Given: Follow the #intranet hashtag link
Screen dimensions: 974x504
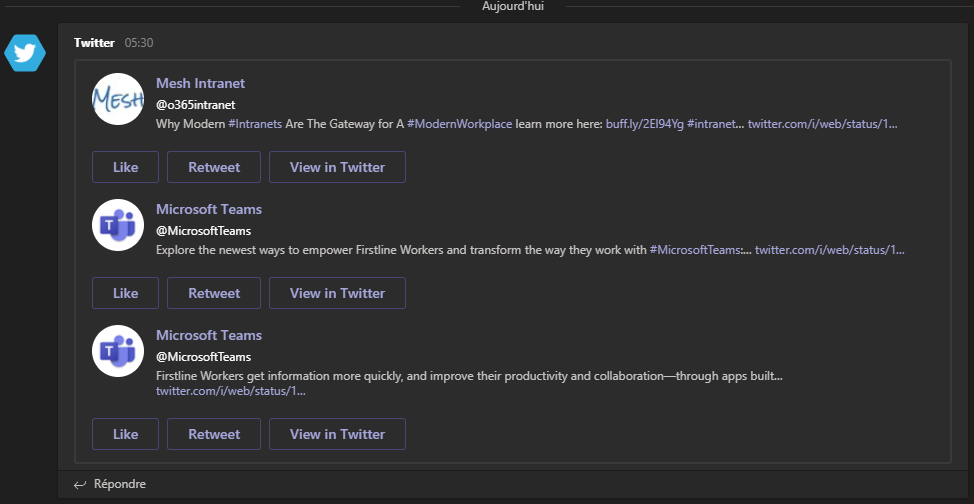Looking at the screenshot, I should click(x=711, y=124).
